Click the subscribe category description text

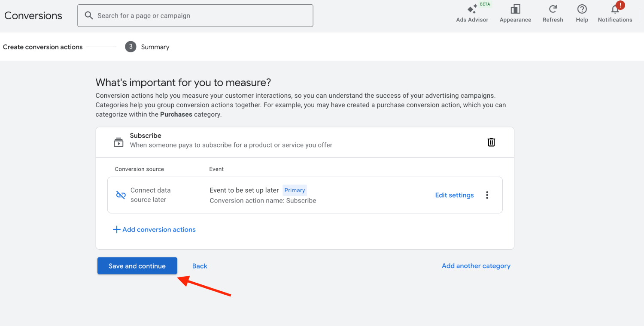pyautogui.click(x=231, y=145)
